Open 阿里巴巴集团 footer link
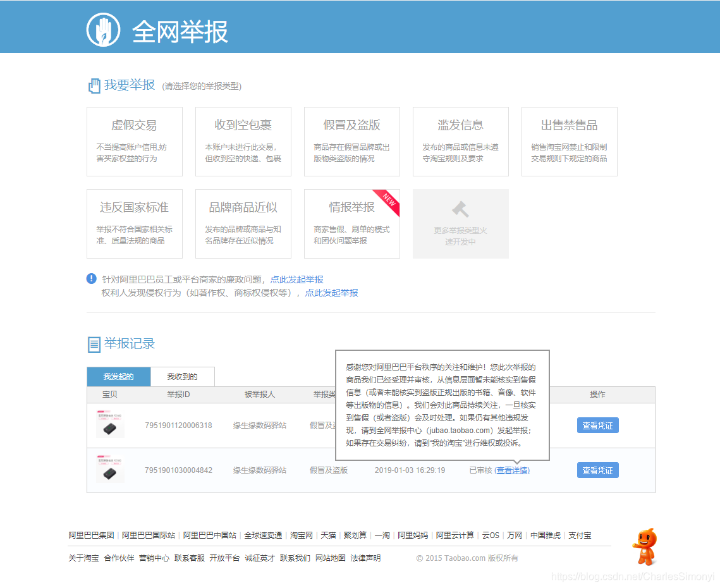Screen dimensions: 720x588 pos(91,536)
